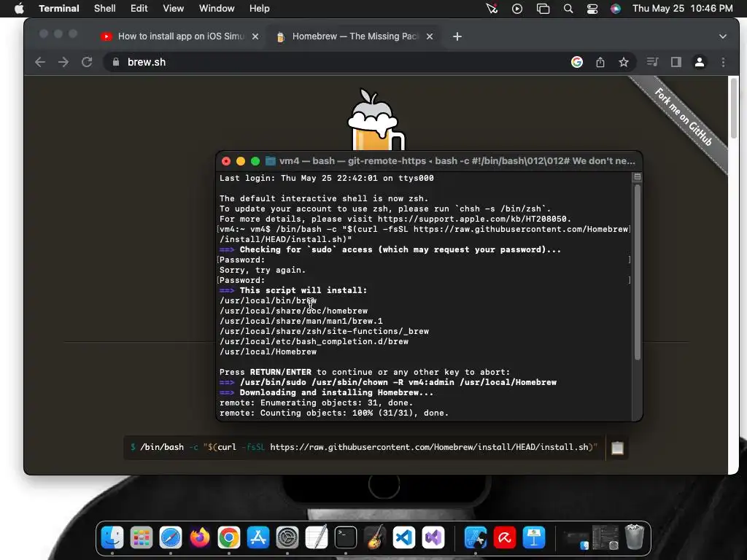Click the Homebrew beer mug logo

376,120
